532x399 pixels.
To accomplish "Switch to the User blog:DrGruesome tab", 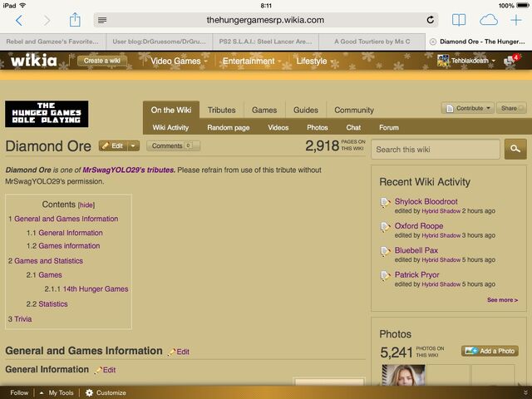I will [x=159, y=42].
